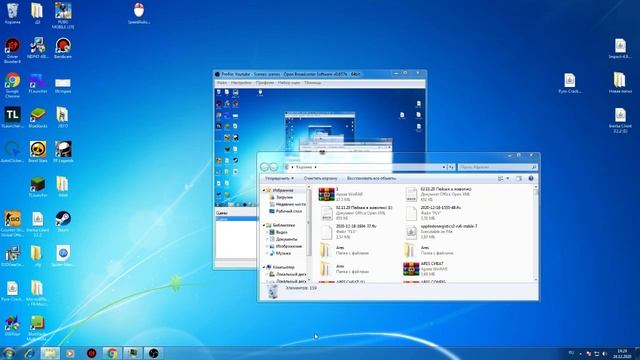The height and width of the screenshot is (360, 640).
Task: Select Компьютер in the navigation pane
Action: pyautogui.click(x=283, y=267)
